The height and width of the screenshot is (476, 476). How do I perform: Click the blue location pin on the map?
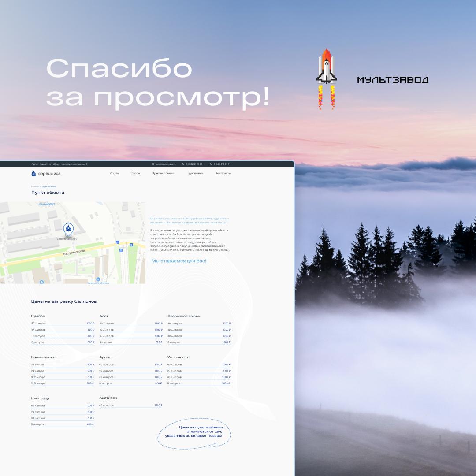coord(68,228)
